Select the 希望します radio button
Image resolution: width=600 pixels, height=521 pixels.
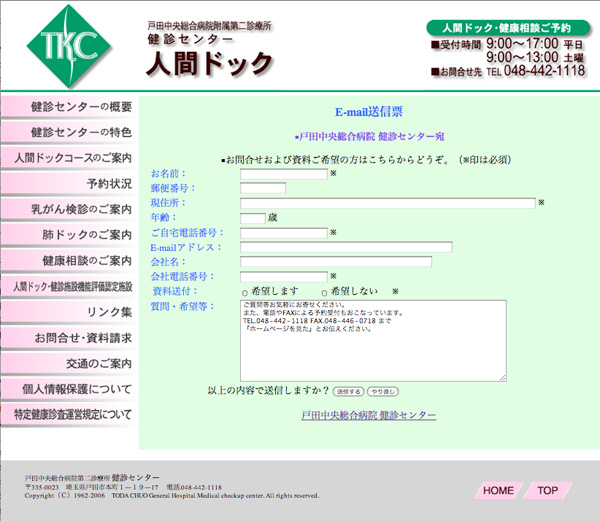point(245,293)
